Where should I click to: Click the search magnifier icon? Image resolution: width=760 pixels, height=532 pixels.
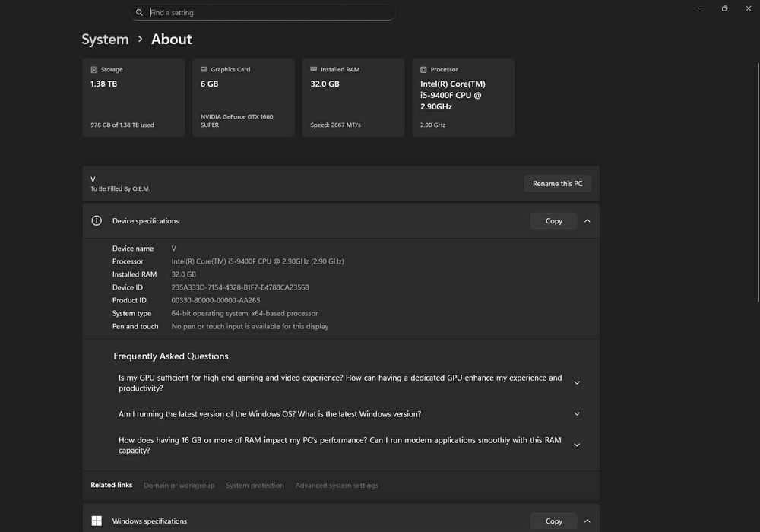click(139, 13)
